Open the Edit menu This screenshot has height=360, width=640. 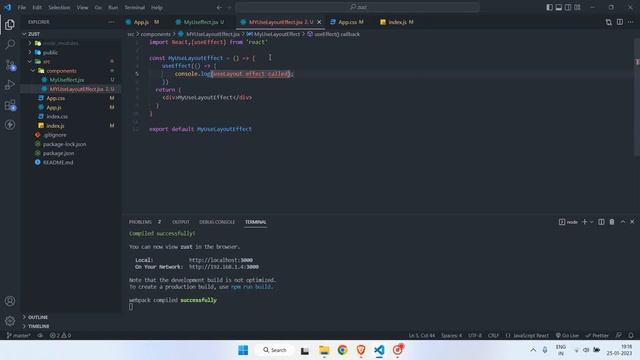[x=37, y=7]
